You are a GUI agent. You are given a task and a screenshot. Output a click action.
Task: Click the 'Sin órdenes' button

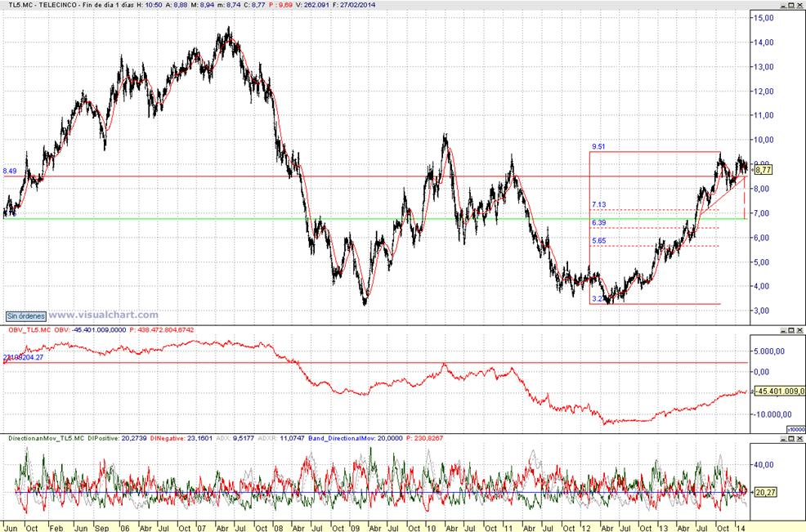[25, 316]
